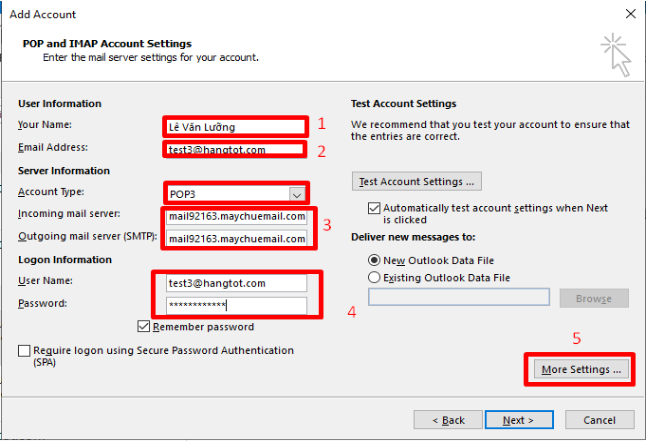The width and height of the screenshot is (646, 441).
Task: Select New Outlook Data File option
Action: (x=375, y=259)
